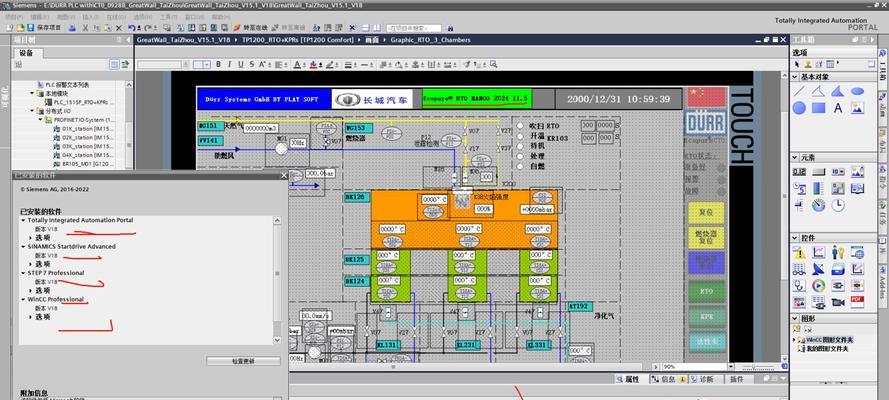Select the Button element
Viewport: 889px width, 400px height.
click(818, 172)
